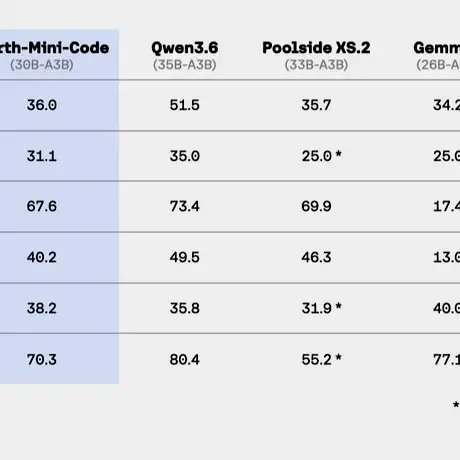Select the Mini-Code header in highlighted column
Viewport: 460px width, 460px height.
(x=55, y=48)
